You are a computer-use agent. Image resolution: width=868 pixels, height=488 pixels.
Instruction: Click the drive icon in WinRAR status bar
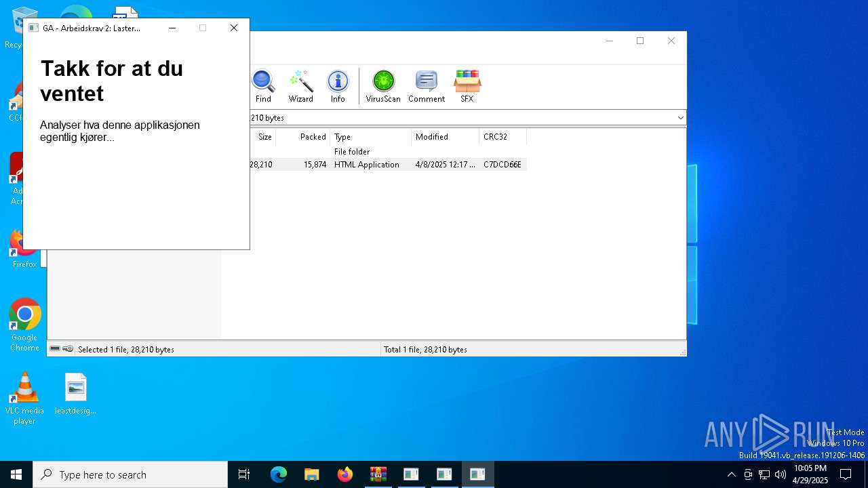click(x=55, y=349)
